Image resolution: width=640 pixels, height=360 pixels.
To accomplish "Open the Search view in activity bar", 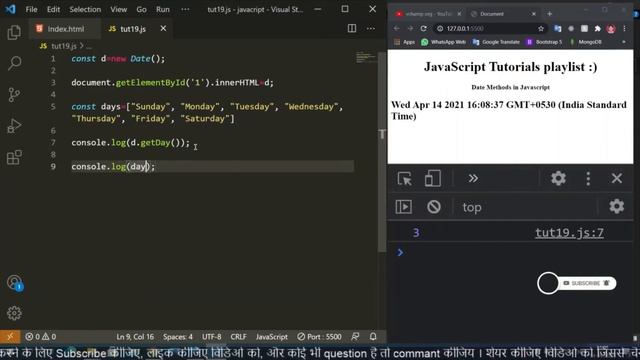I will (14, 63).
